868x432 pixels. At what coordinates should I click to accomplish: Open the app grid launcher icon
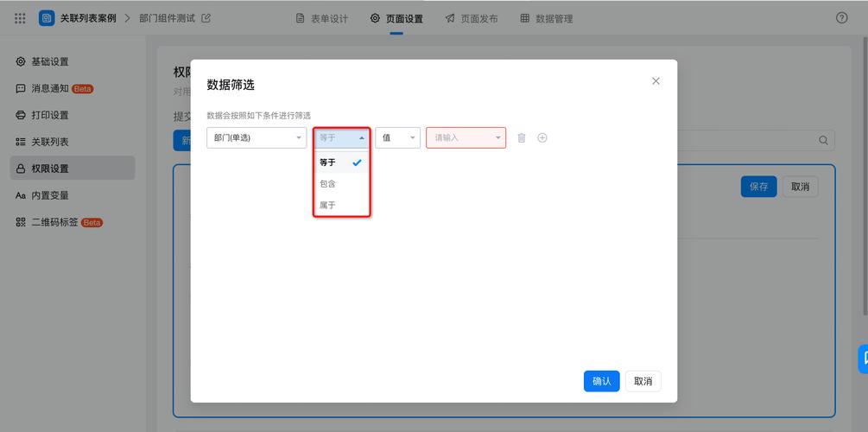coord(20,18)
